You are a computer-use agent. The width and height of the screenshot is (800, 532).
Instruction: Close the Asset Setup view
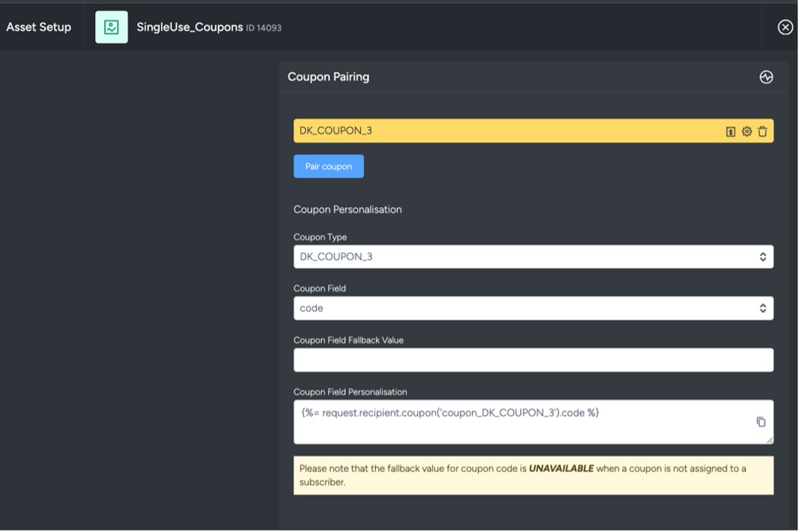785,27
